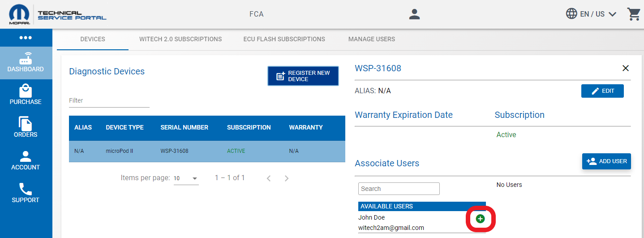This screenshot has height=238, width=644.
Task: Click green Active subscription status
Action: pos(506,134)
